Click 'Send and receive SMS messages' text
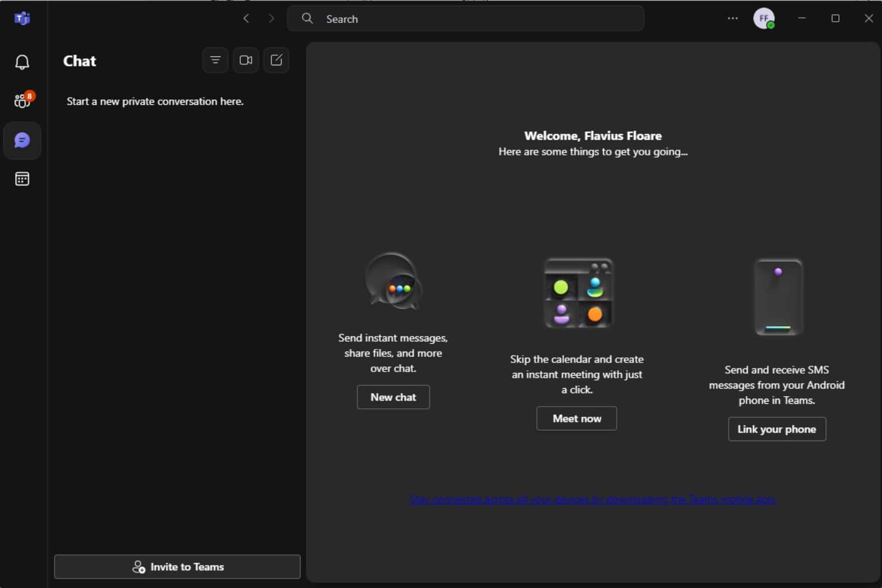The image size is (882, 588). [777, 385]
